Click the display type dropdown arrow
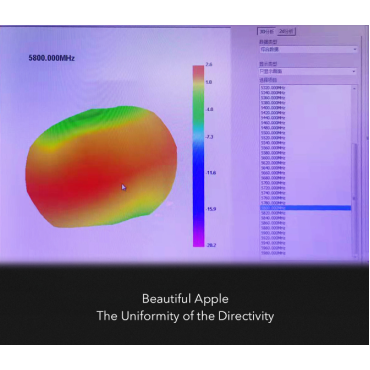 (x=353, y=71)
